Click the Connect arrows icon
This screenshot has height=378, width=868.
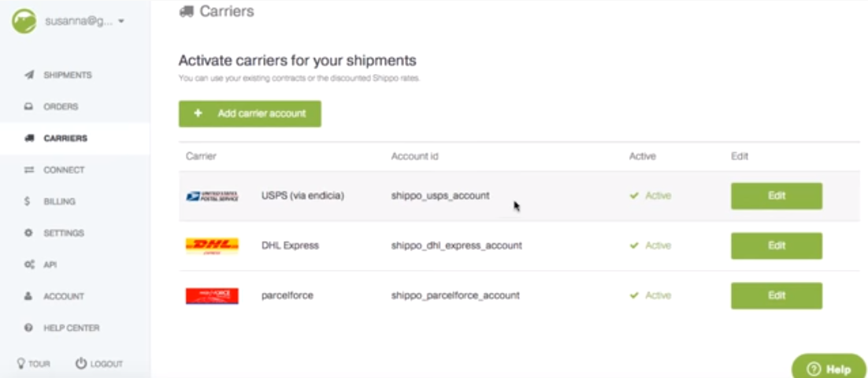tap(28, 169)
